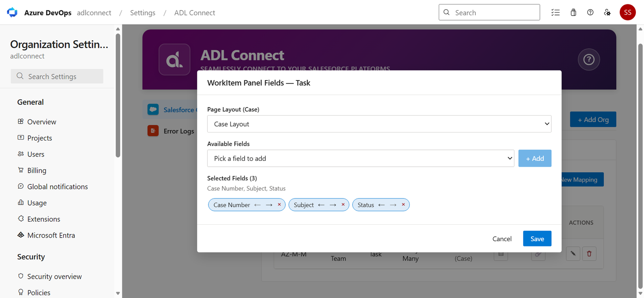644x298 pixels.
Task: Click the ACTIONS column header
Action: point(581,222)
